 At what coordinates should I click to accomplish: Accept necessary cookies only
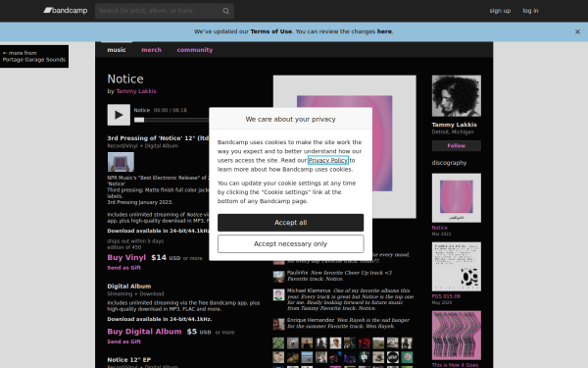coord(291,244)
